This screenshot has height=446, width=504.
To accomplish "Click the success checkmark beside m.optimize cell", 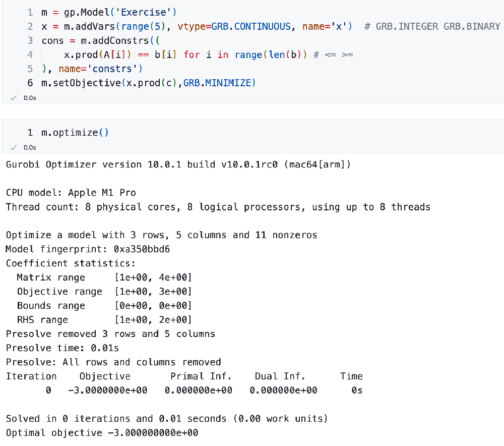I will point(14,147).
